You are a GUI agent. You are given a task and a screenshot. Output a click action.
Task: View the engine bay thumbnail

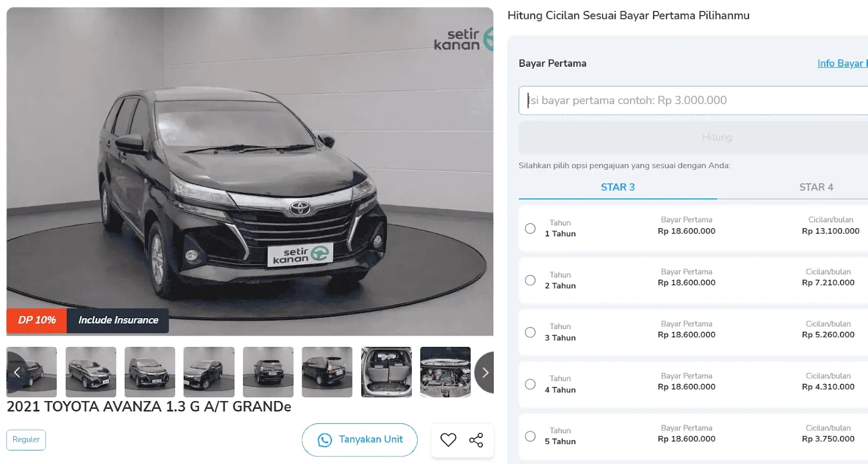pyautogui.click(x=445, y=372)
